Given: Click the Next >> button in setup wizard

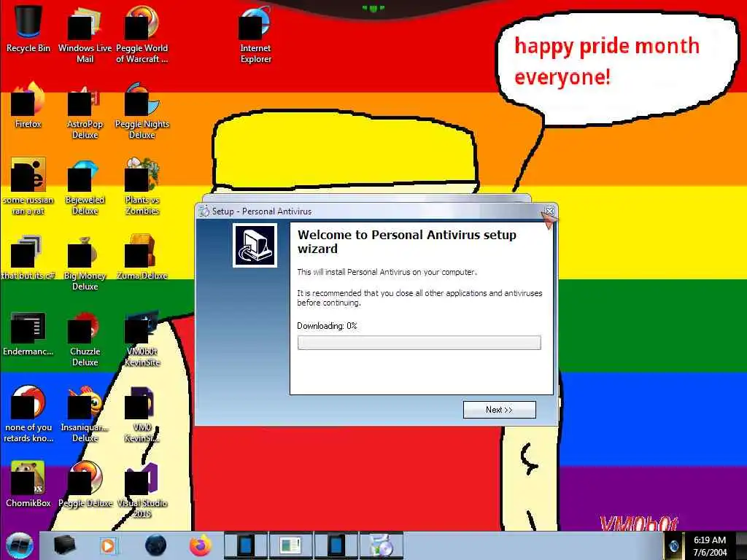Looking at the screenshot, I should tap(499, 410).
